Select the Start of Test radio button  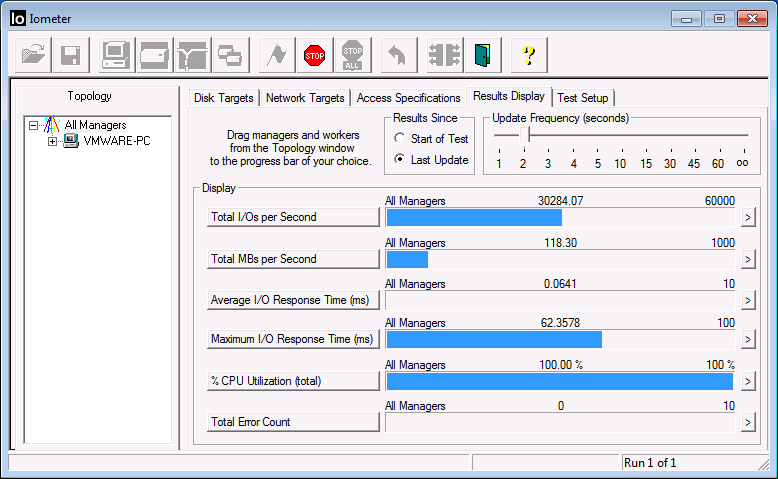tap(400, 139)
